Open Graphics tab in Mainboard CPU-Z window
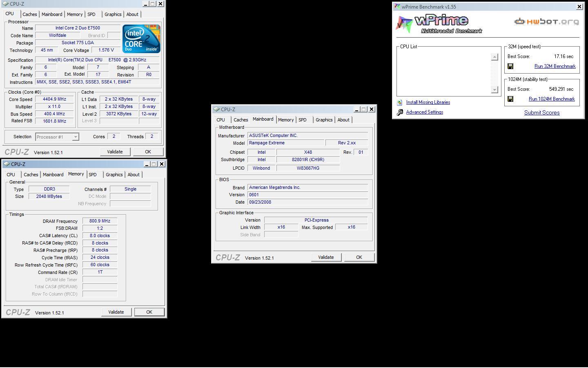Screen dimensions: 588x368 click(324, 120)
